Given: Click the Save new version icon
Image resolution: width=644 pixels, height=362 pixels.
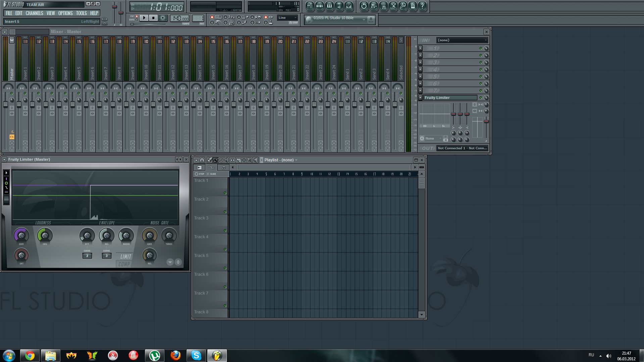Looking at the screenshot, I should coord(374,6).
